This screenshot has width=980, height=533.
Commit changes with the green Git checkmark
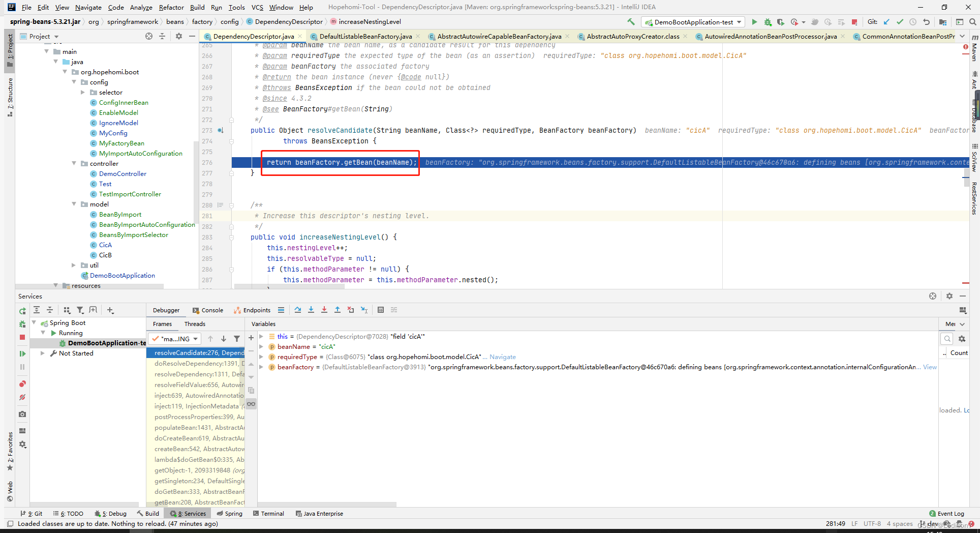click(900, 22)
